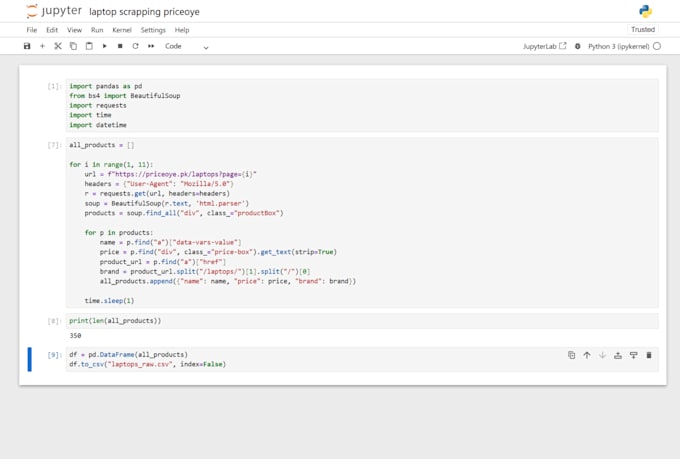Go to Jupyter home via logo
The width and height of the screenshot is (680, 459).
(x=54, y=11)
